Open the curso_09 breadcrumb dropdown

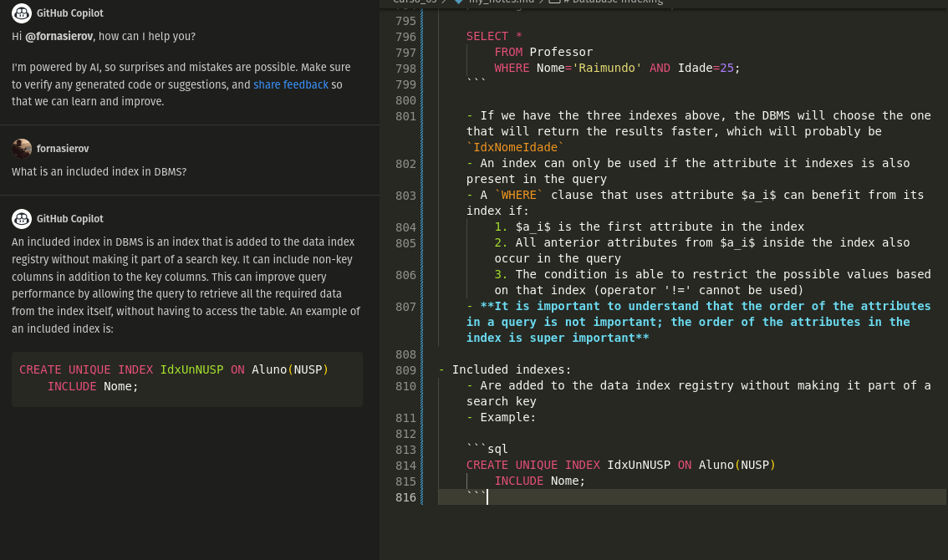tap(415, 2)
